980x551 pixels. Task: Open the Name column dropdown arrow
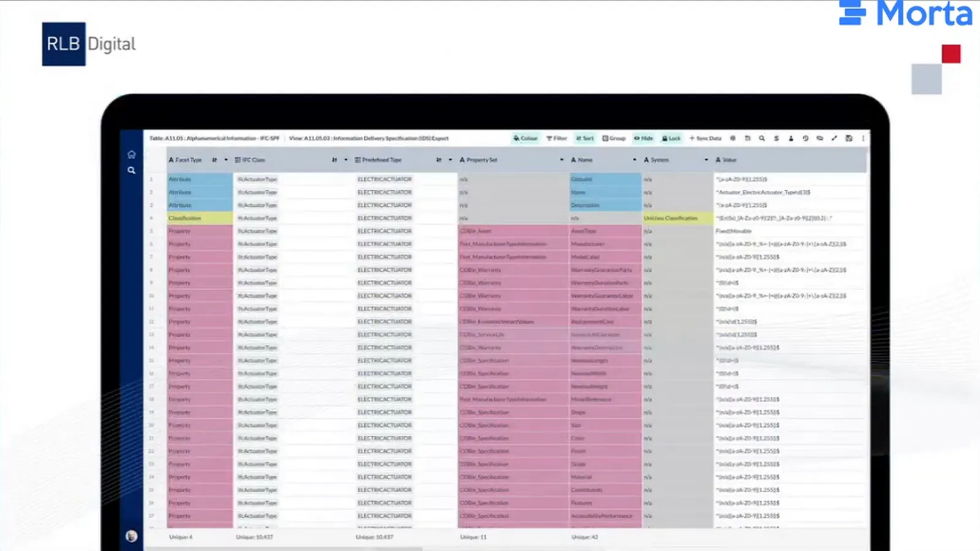click(x=635, y=160)
